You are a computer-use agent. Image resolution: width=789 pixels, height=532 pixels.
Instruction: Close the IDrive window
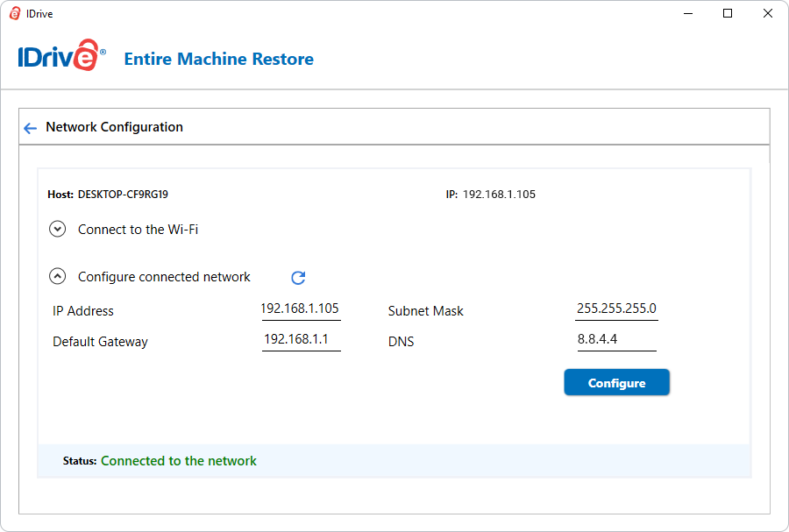[x=768, y=13]
